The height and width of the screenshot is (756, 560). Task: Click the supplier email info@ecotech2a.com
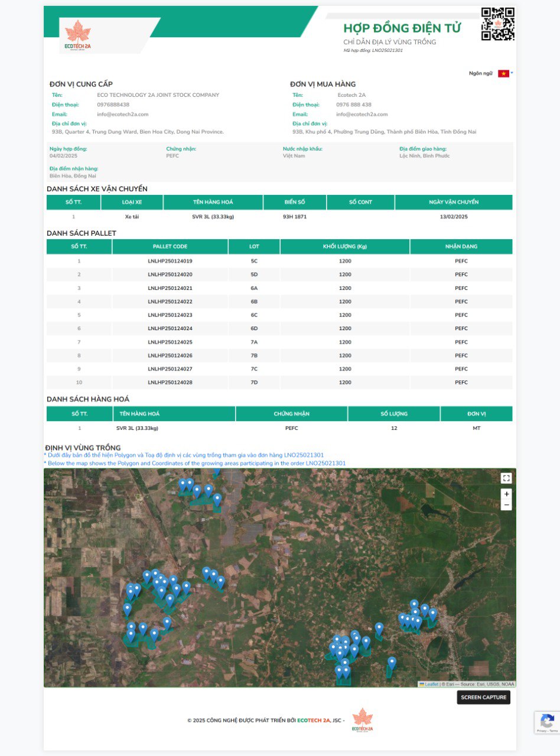(122, 114)
